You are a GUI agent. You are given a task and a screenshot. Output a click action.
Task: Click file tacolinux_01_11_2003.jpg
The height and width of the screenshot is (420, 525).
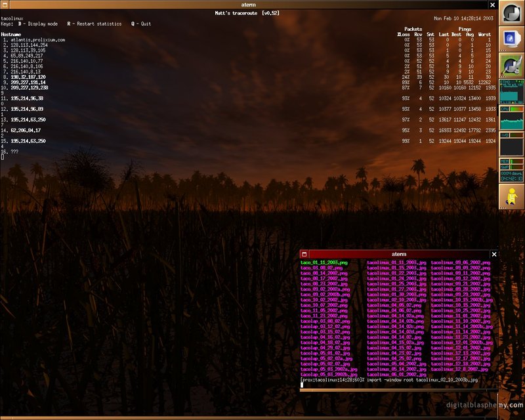click(x=396, y=262)
